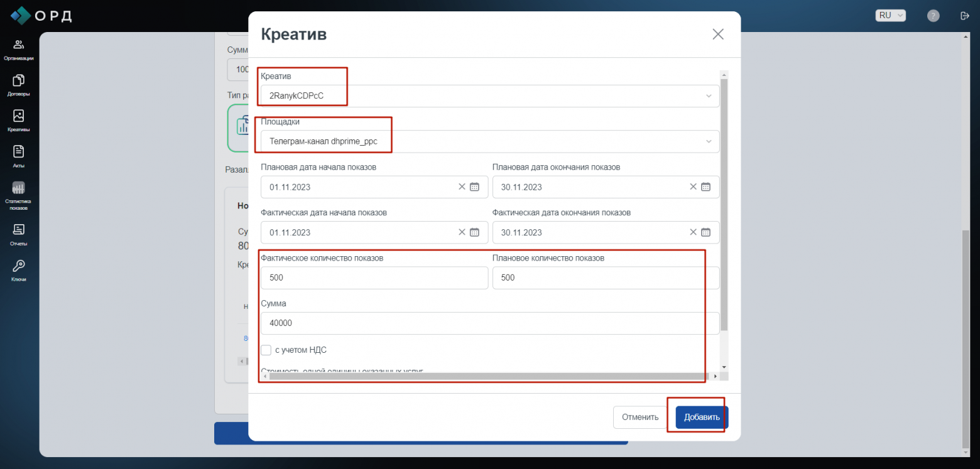Click the Сумма field with 40000
Image resolution: width=980 pixels, height=469 pixels.
tap(490, 323)
